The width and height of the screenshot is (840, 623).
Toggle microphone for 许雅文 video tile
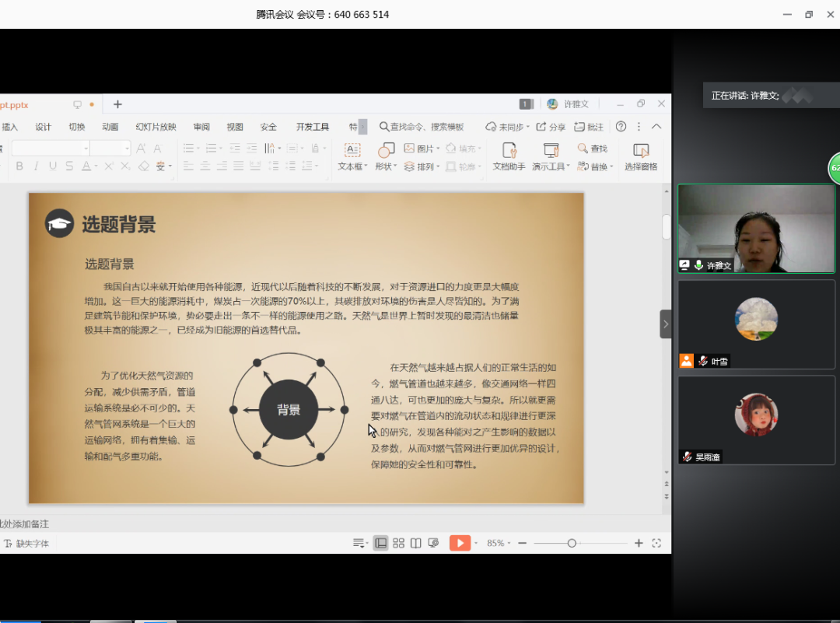point(698,265)
